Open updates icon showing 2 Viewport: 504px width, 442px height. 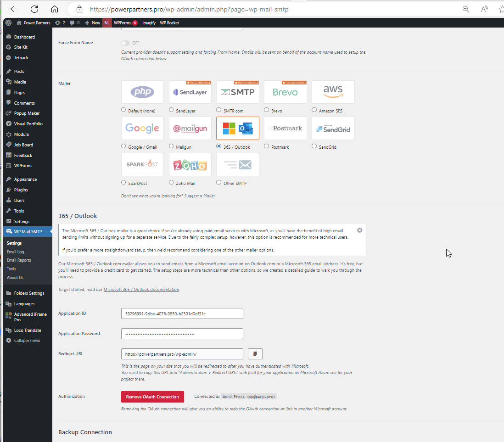click(x=60, y=23)
